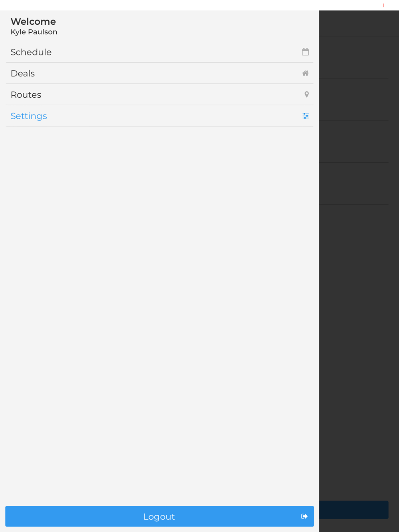Select the Settings menu item
The image size is (399, 532).
[160, 116]
